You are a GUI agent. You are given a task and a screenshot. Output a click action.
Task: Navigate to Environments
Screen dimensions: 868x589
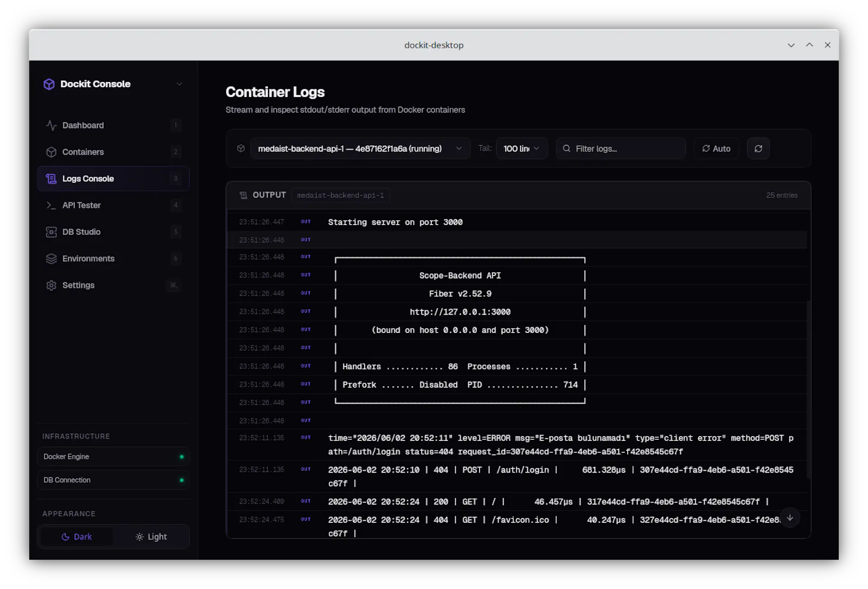pos(113,258)
